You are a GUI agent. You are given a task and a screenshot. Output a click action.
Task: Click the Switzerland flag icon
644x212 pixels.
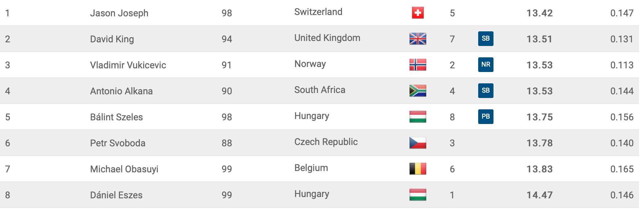pyautogui.click(x=418, y=13)
